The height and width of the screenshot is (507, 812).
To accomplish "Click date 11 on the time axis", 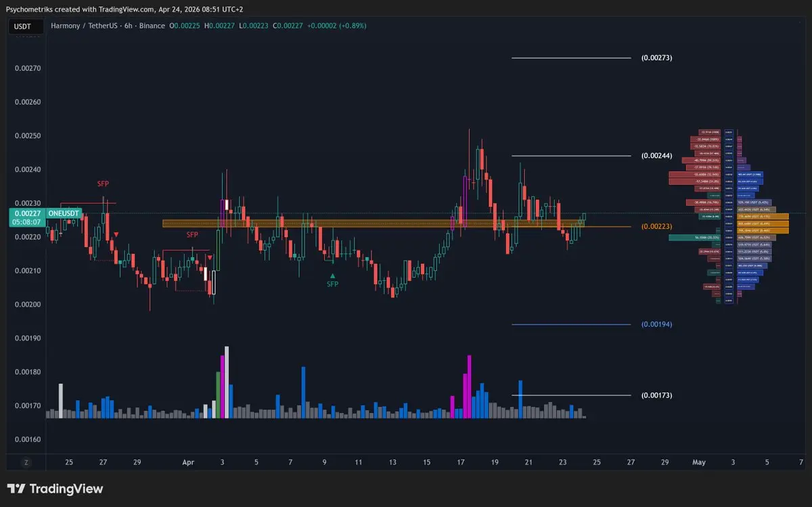I will point(358,462).
